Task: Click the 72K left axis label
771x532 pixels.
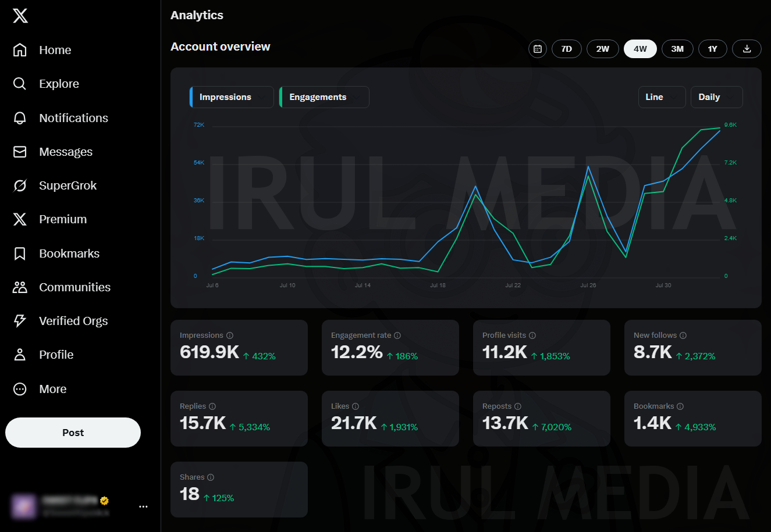Action: pos(199,125)
